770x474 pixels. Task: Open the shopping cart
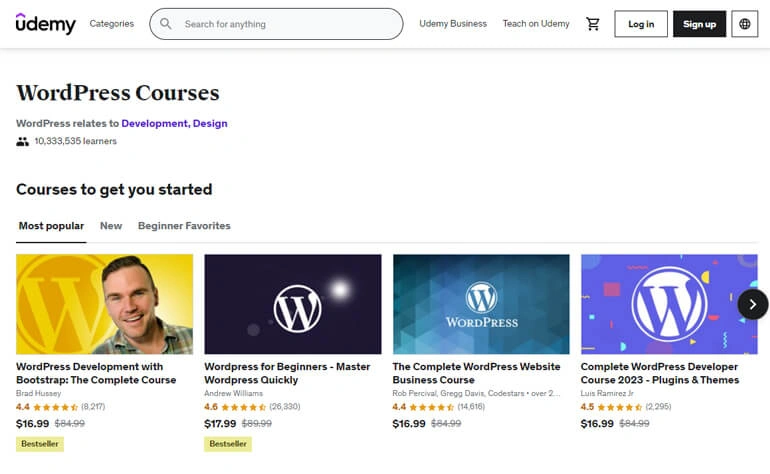point(593,24)
